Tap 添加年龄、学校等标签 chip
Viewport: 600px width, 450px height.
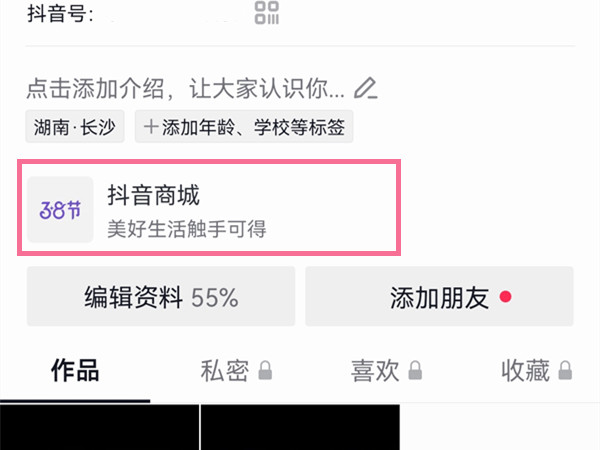pos(244,127)
